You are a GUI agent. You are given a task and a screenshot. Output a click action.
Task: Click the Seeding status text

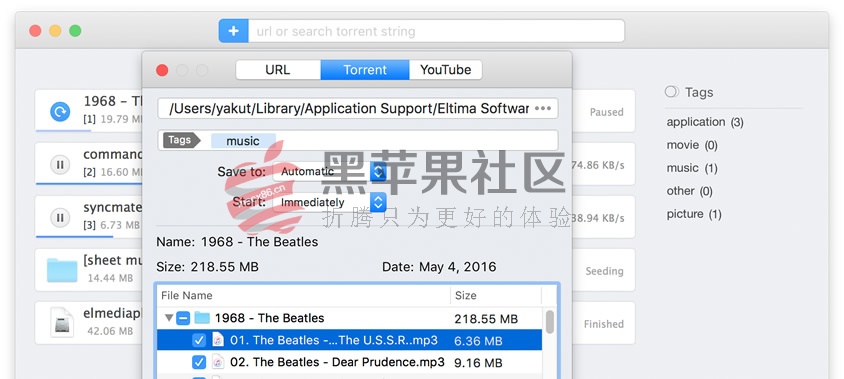point(604,271)
